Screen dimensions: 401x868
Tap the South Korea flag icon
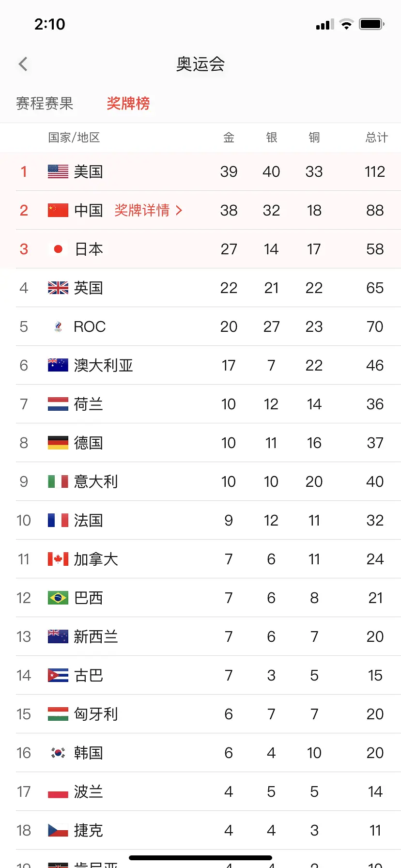coord(58,753)
